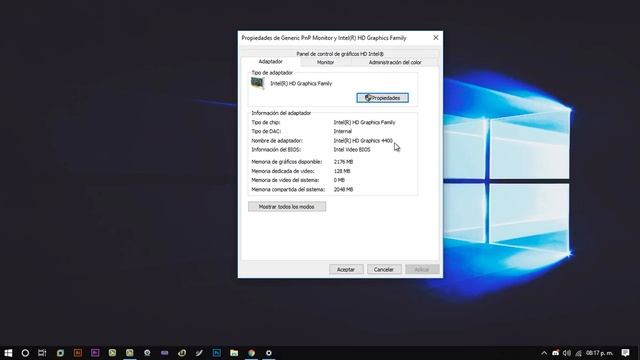Open Adobe Illustrator from the taskbar

click(78, 353)
